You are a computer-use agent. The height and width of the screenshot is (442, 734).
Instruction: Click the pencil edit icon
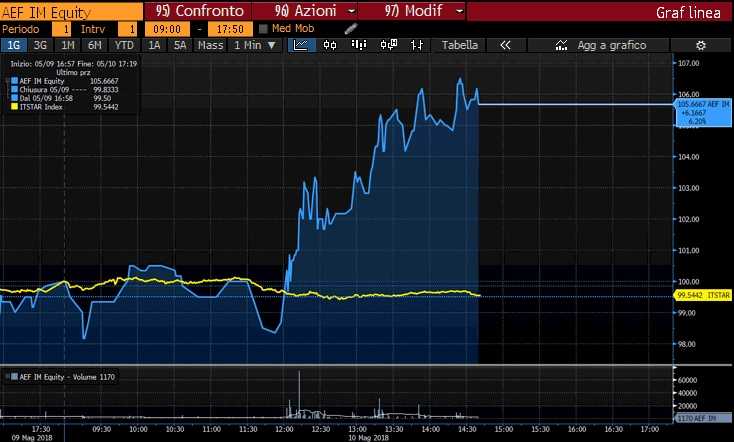tap(351, 29)
